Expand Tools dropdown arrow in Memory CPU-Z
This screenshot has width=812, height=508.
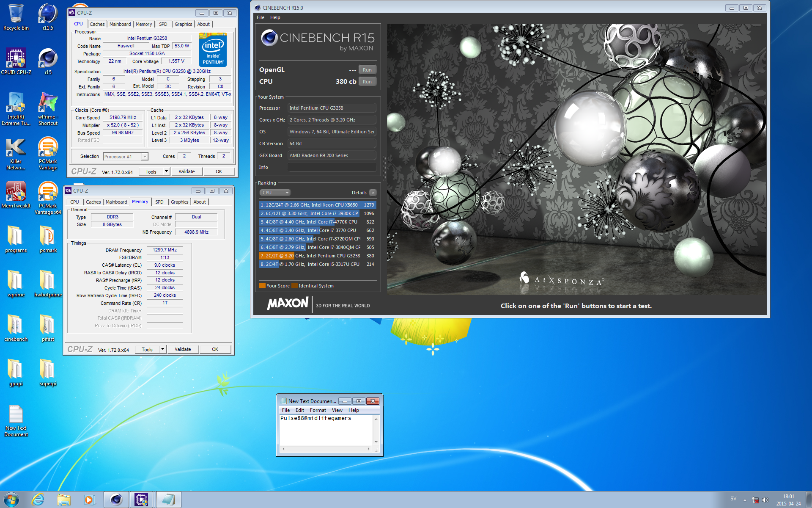point(162,349)
